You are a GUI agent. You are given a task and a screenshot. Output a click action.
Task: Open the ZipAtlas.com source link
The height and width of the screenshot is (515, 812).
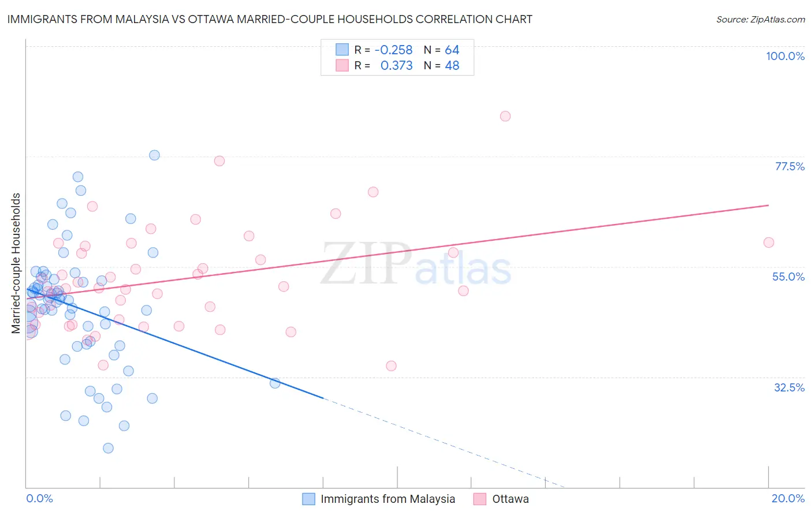[x=761, y=19]
